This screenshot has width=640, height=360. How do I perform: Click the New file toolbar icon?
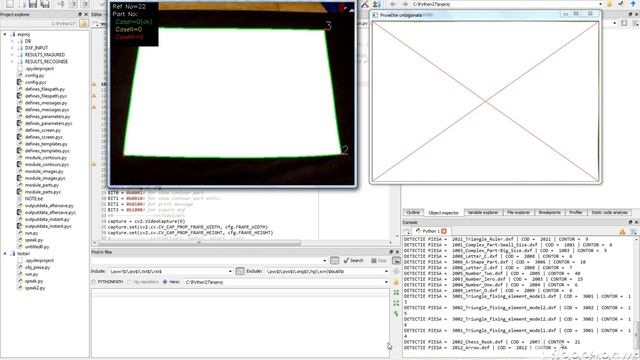point(10,4)
